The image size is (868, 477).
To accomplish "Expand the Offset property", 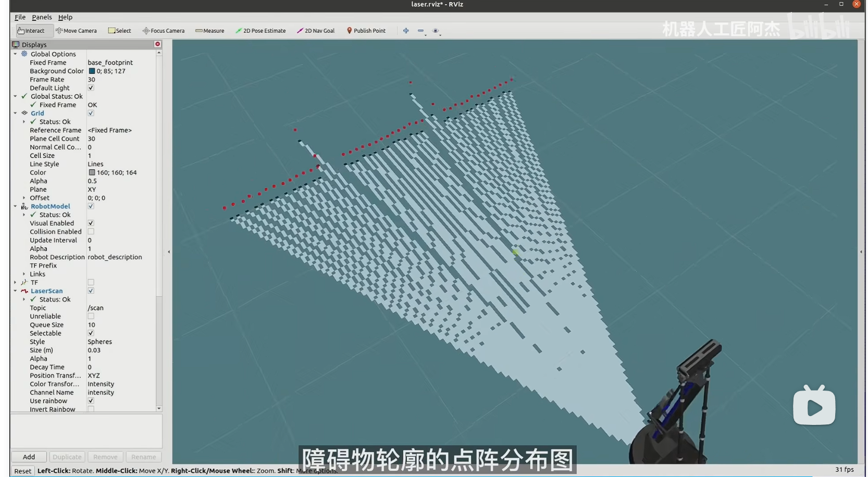I will [24, 198].
